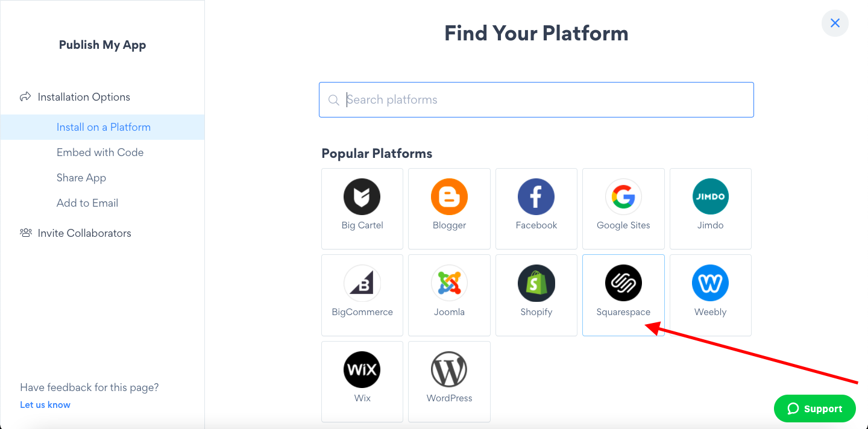Select the Weebly platform icon

tap(710, 283)
